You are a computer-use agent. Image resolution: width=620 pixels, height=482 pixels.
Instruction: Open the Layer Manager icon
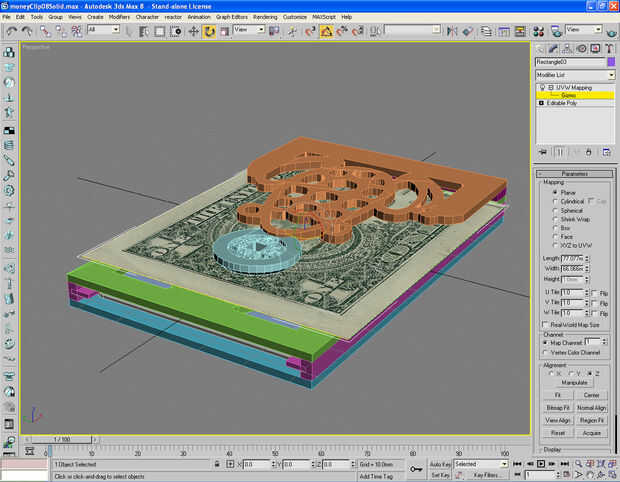coord(487,32)
